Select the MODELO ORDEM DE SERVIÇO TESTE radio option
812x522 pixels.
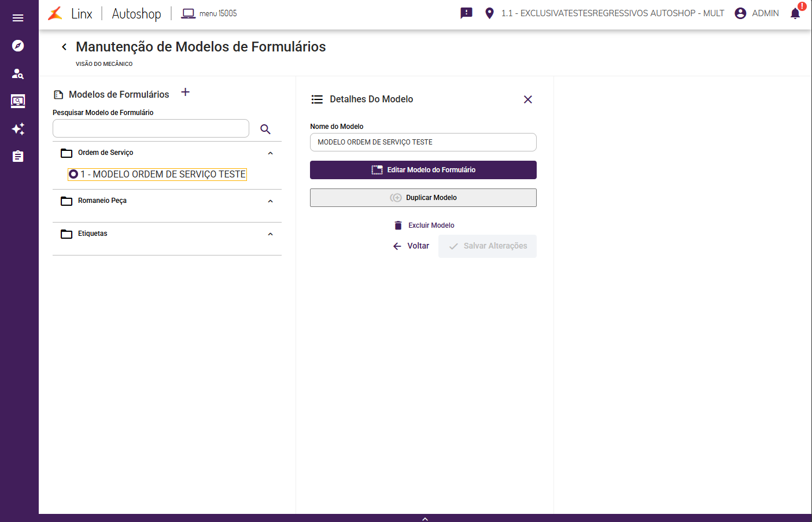(x=73, y=174)
